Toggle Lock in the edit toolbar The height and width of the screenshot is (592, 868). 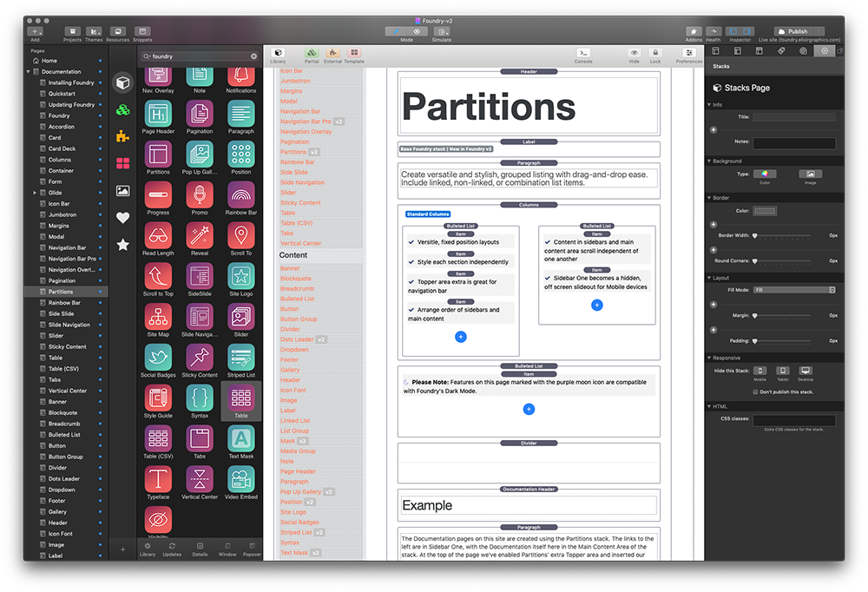pos(654,53)
